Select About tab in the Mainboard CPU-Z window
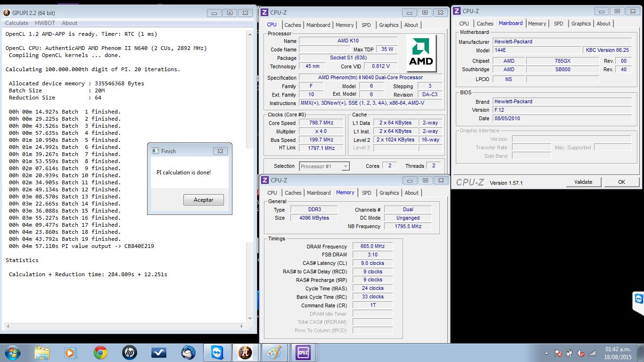The height and width of the screenshot is (362, 644). coord(603,24)
